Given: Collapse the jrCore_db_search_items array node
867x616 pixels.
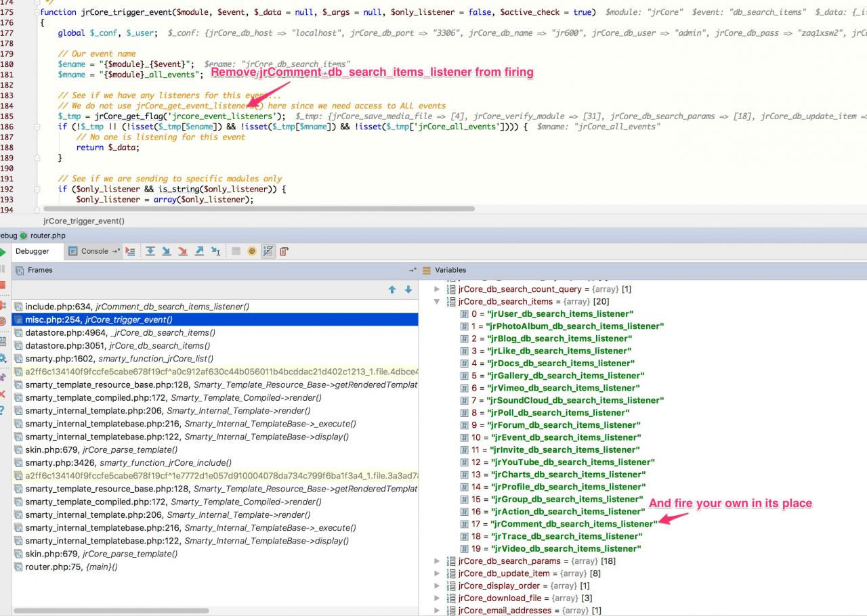Looking at the screenshot, I should click(x=437, y=302).
